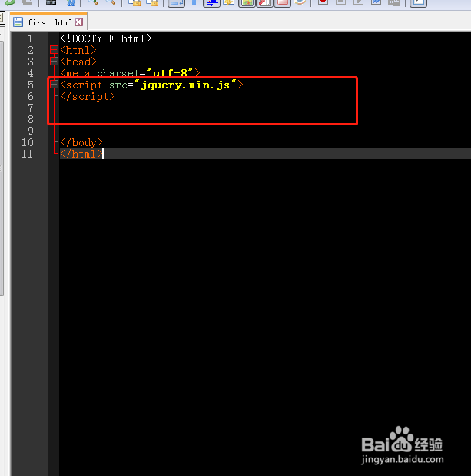This screenshot has height=476, width=471.
Task: Click line number 1 in the margin
Action: (x=30, y=38)
